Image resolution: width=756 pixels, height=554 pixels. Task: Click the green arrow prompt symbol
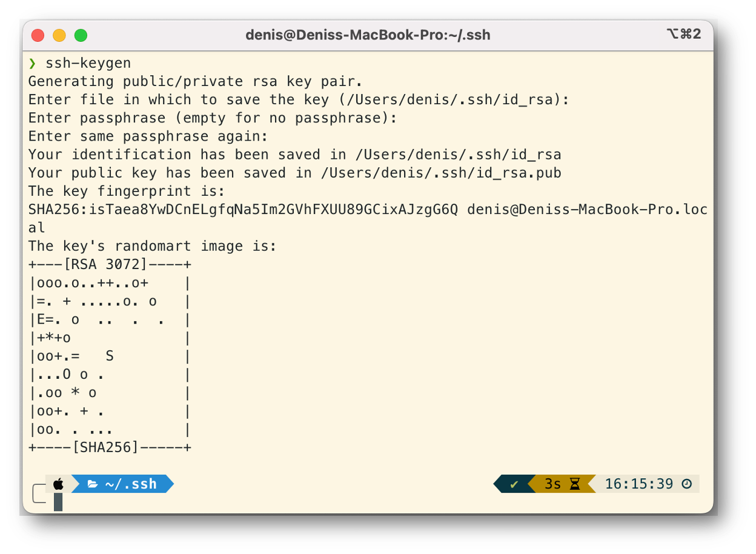(x=31, y=62)
